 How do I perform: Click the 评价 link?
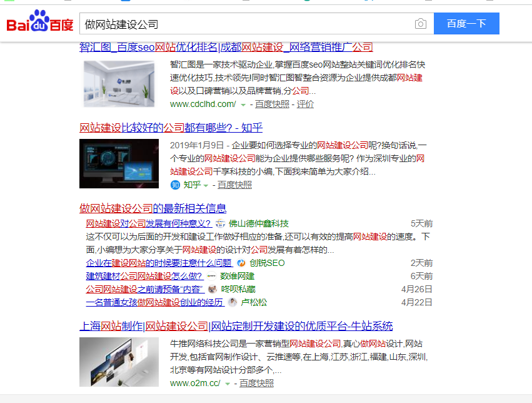click(305, 105)
